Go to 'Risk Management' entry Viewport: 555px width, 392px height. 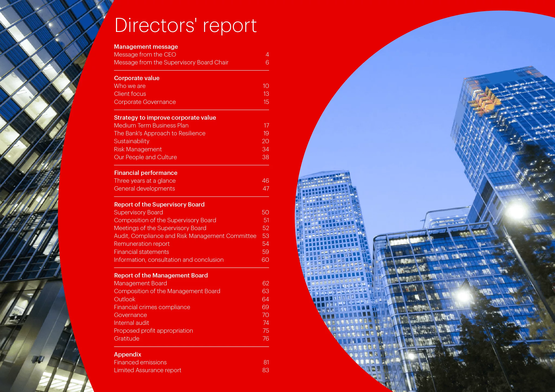(x=191, y=149)
